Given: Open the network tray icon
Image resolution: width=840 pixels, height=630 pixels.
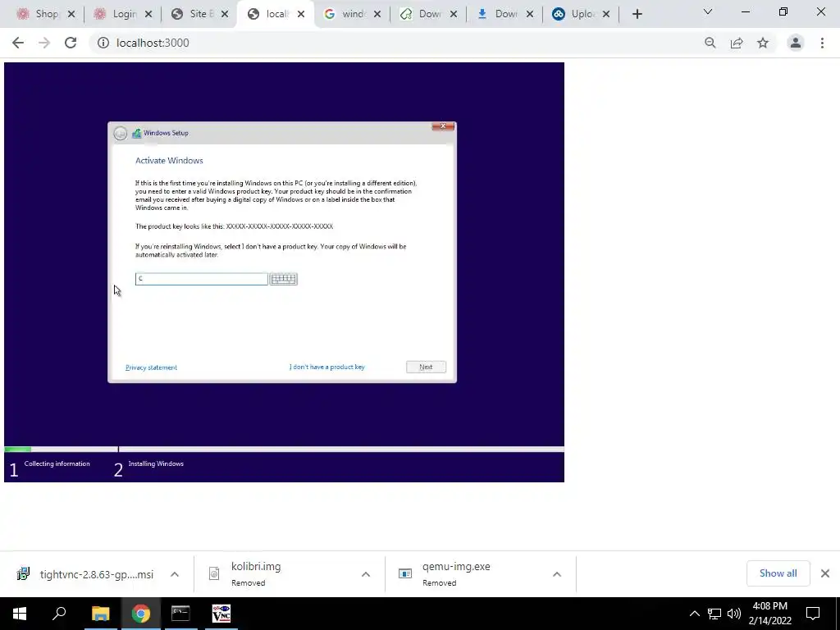Looking at the screenshot, I should [714, 614].
